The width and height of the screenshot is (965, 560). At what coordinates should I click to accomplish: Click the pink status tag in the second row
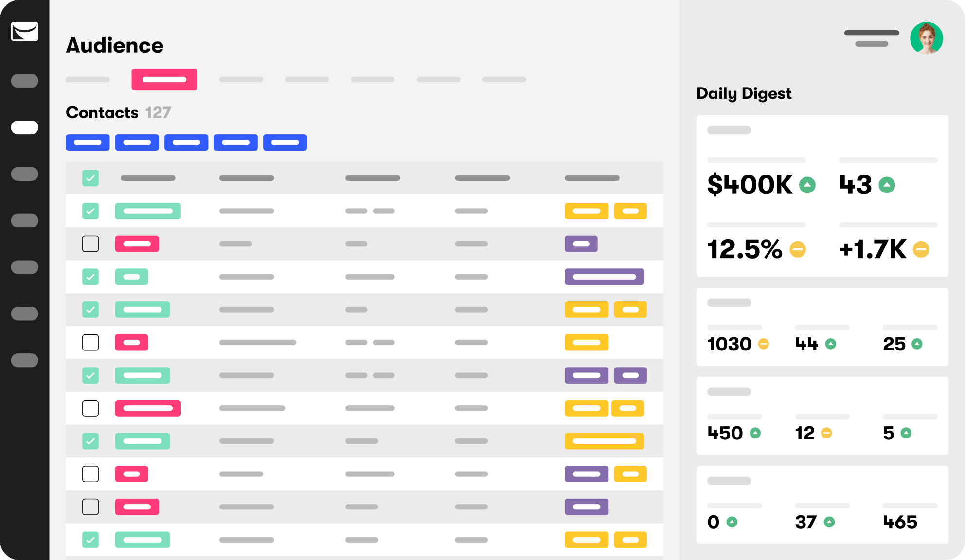pos(137,244)
